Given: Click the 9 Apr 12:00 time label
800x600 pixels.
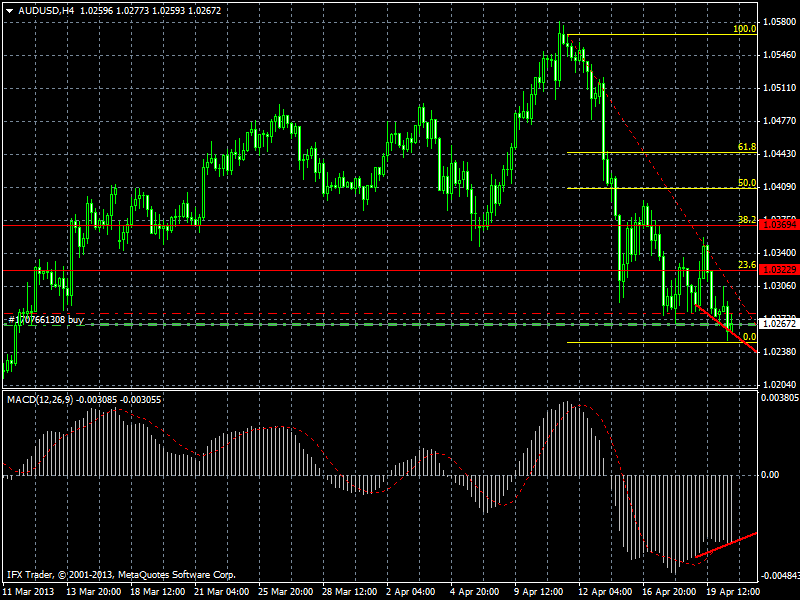Looking at the screenshot, I should 539,592.
